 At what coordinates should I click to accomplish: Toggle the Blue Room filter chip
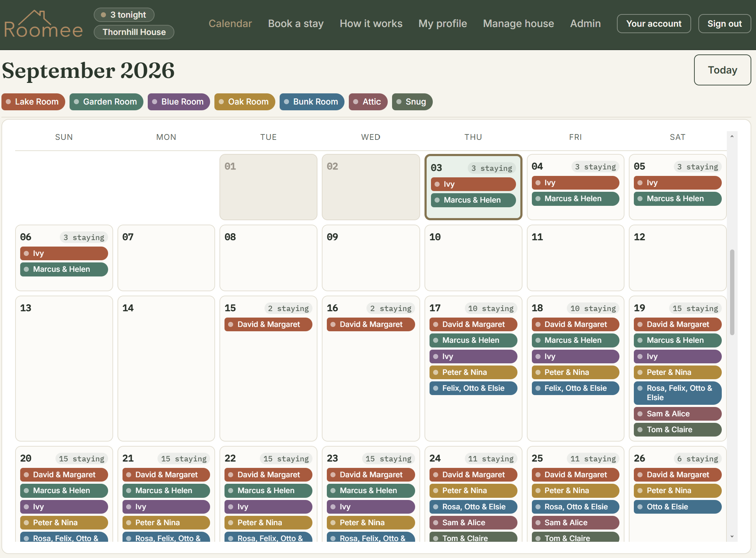pos(179,102)
